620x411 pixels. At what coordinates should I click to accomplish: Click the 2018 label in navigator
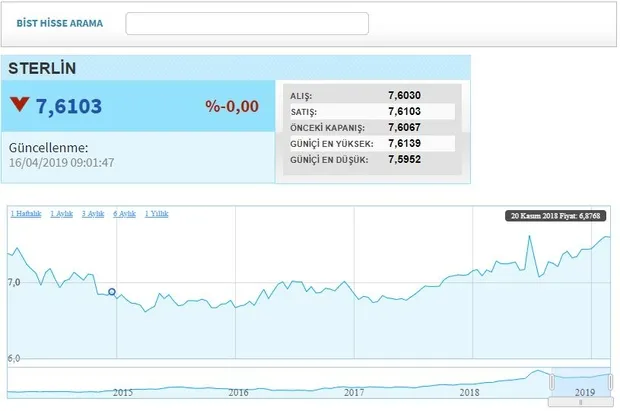469,392
